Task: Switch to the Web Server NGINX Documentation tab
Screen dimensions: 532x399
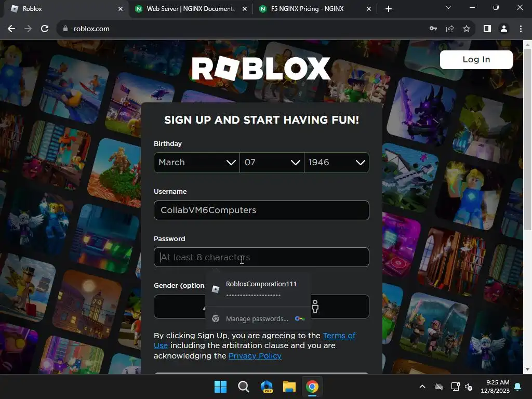Action: pos(191,9)
